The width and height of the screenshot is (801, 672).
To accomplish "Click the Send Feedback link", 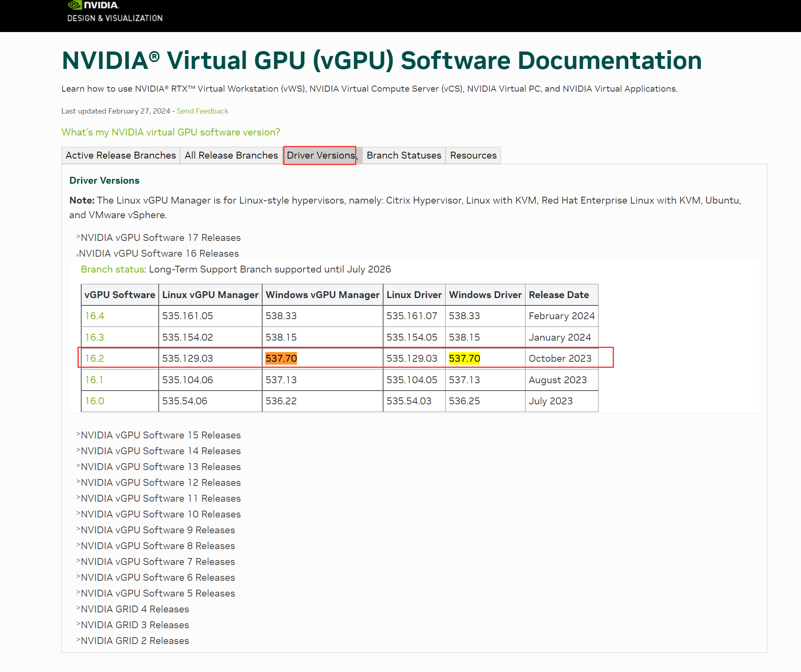I will (202, 111).
